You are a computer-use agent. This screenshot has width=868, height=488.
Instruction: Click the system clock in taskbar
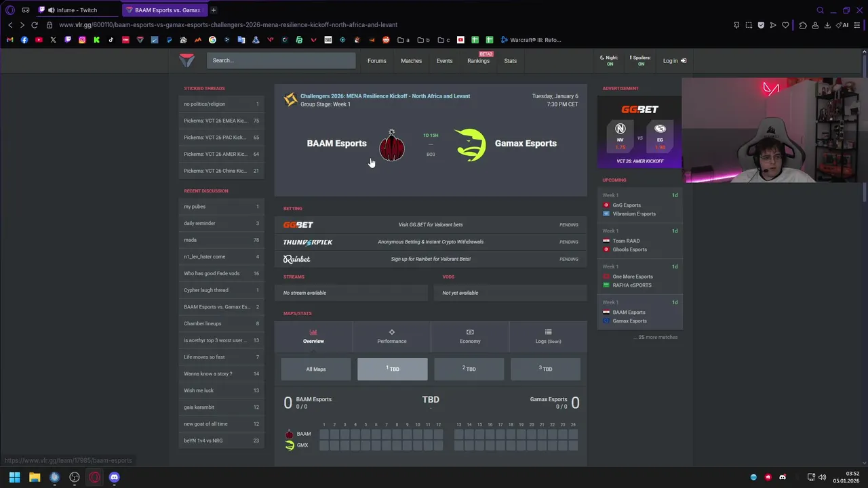tap(845, 477)
